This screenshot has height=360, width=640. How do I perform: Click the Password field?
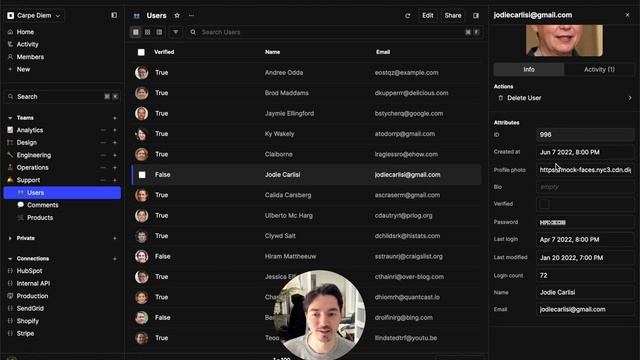585,222
